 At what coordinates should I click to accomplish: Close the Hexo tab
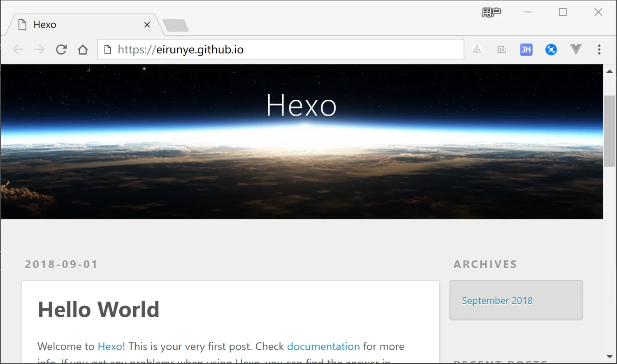point(147,25)
